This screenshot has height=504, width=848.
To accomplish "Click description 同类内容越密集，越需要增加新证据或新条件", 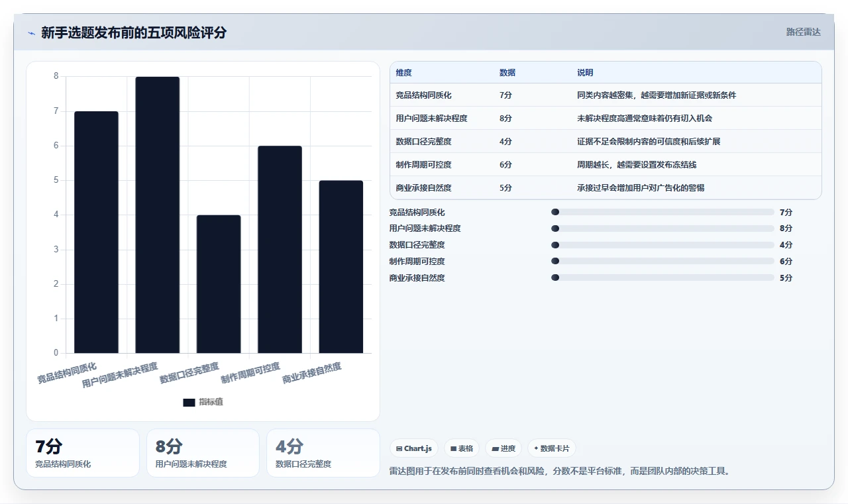I will 657,95.
